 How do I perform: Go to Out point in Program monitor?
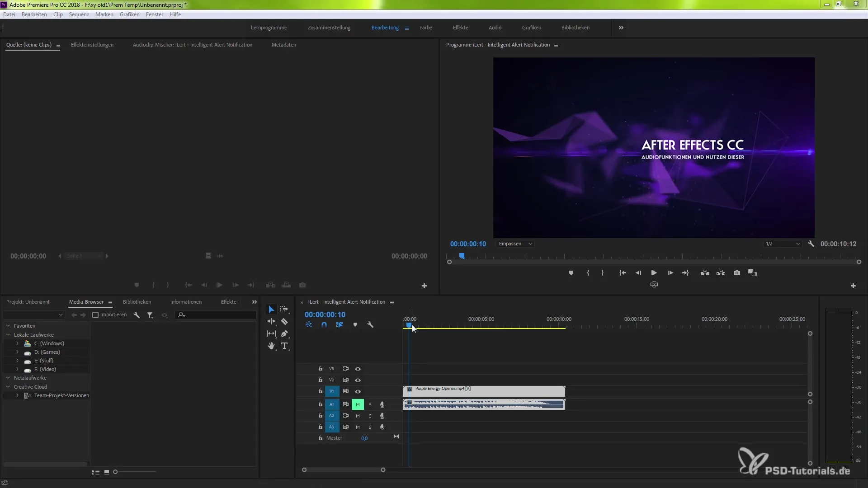(x=685, y=273)
